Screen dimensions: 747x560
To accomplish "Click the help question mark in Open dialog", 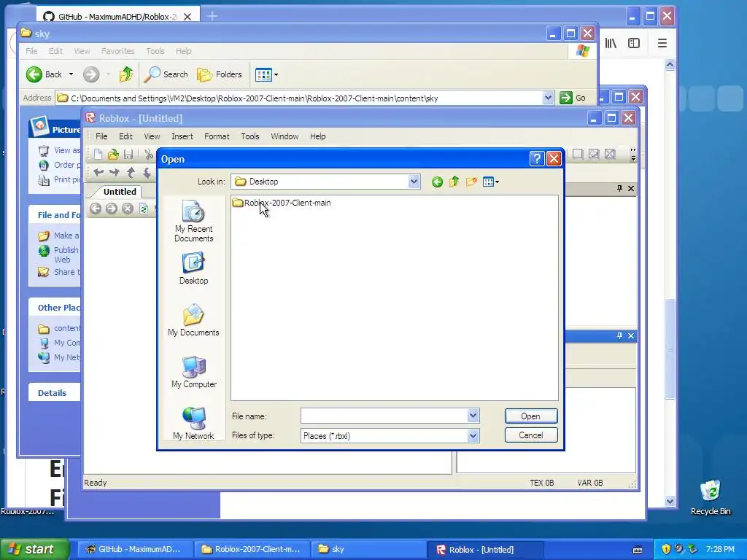I will point(536,158).
